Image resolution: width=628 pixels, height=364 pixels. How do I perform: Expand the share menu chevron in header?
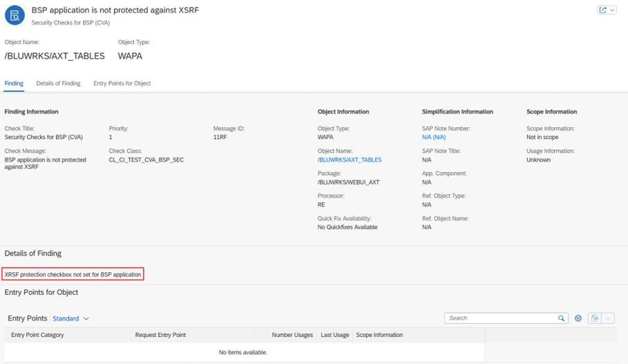click(x=611, y=10)
